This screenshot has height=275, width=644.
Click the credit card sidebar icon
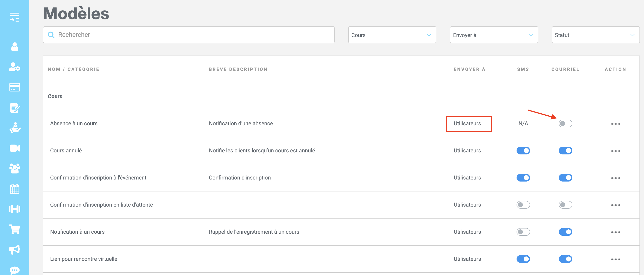point(14,87)
